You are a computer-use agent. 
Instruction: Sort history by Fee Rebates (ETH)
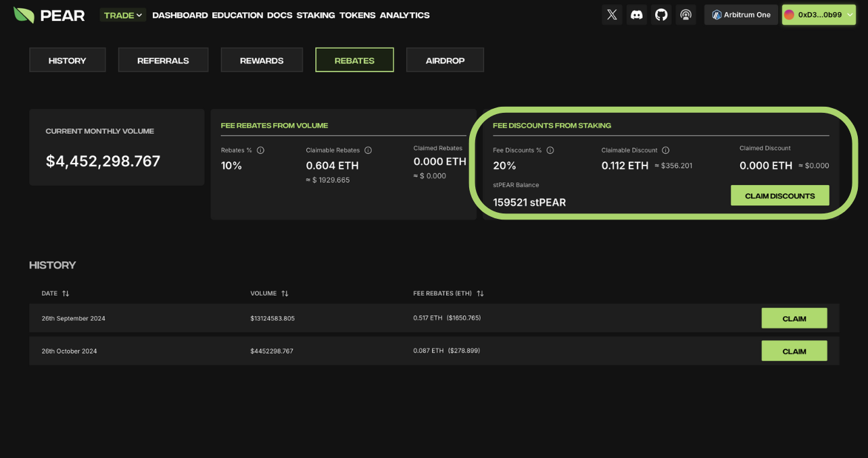(x=480, y=293)
